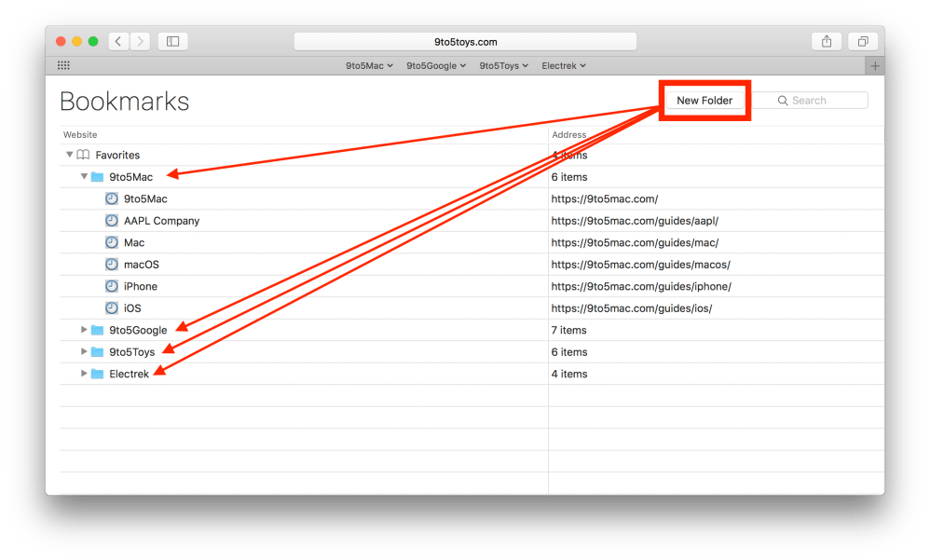
Task: Expand the 9to5Toys folder
Action: [x=84, y=351]
